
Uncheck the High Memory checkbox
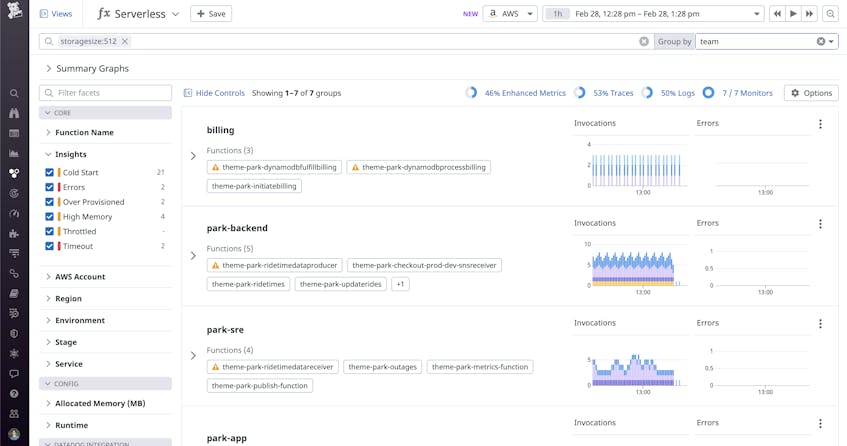click(x=50, y=217)
